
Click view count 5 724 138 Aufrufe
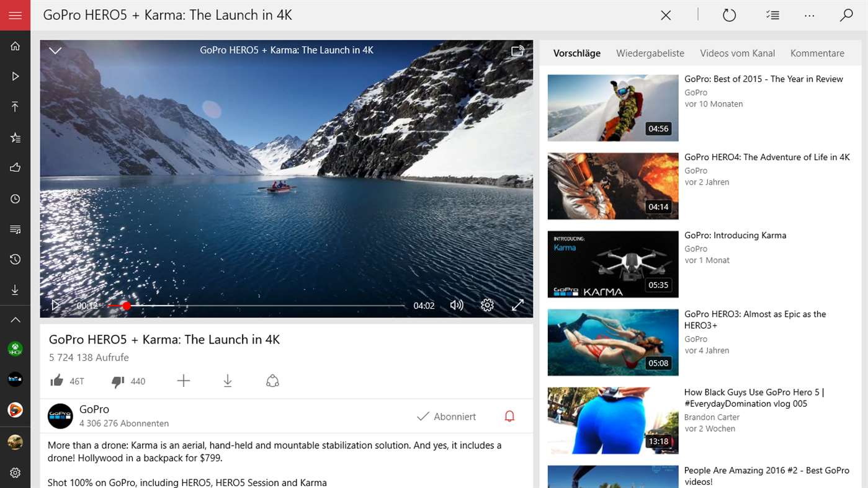click(x=89, y=358)
